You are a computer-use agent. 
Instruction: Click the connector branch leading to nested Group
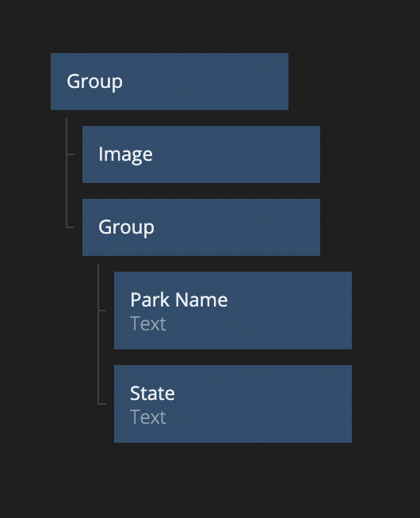(x=71, y=227)
